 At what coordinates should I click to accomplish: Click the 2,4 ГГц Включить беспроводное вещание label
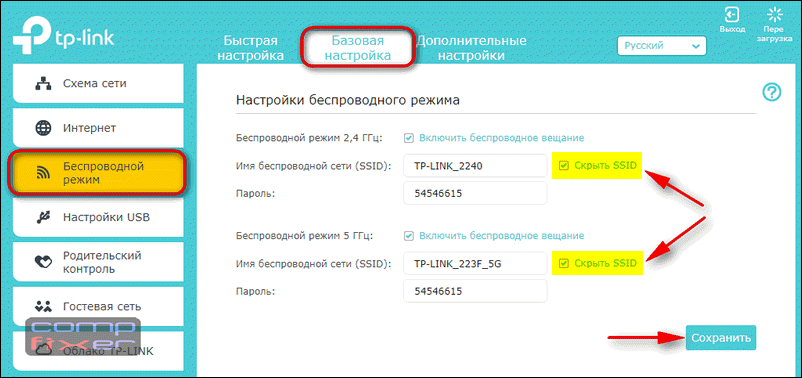tap(502, 138)
